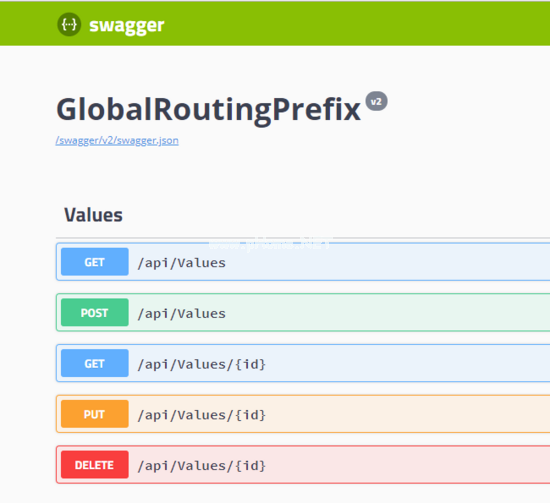This screenshot has height=503, width=550.
Task: Expand the PUT /api/Values/{id} operation
Action: [303, 414]
